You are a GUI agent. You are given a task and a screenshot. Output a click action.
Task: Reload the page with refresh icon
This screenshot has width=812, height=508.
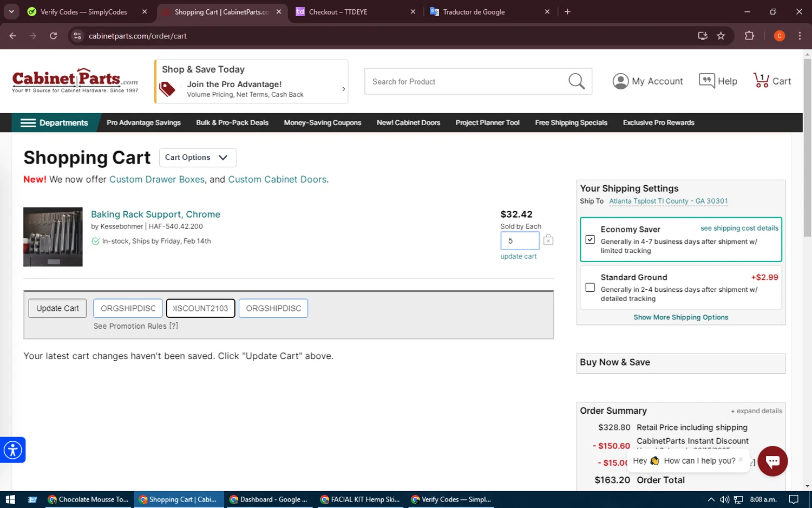click(53, 36)
